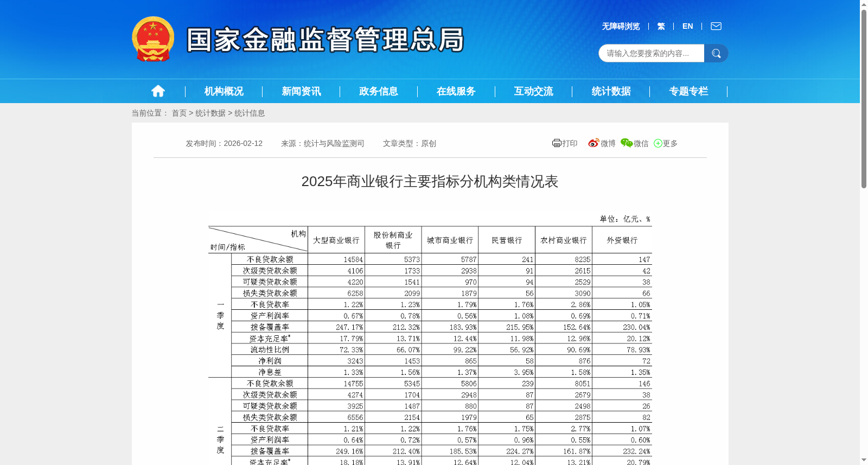
Task: Click 首页 in breadcrumb
Action: coord(179,113)
